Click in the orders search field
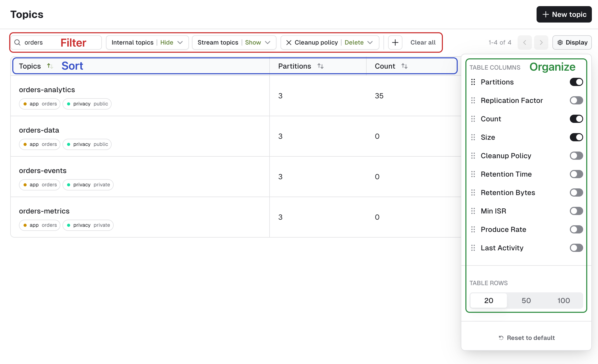598x364 pixels. [x=56, y=42]
